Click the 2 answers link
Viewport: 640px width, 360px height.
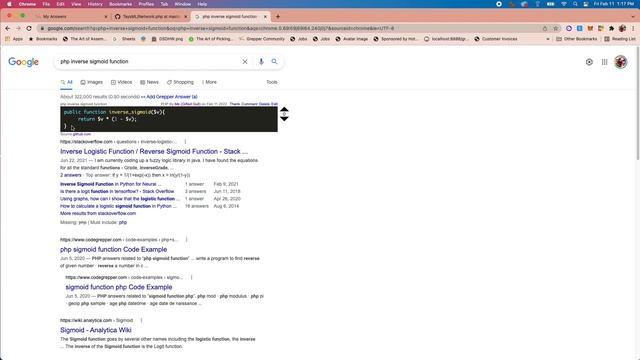click(71, 175)
